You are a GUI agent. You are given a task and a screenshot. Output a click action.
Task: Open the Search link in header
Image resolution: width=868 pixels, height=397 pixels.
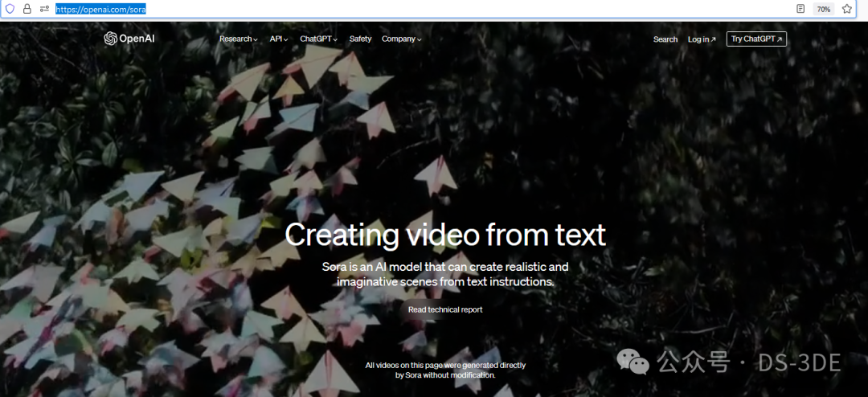pos(665,39)
